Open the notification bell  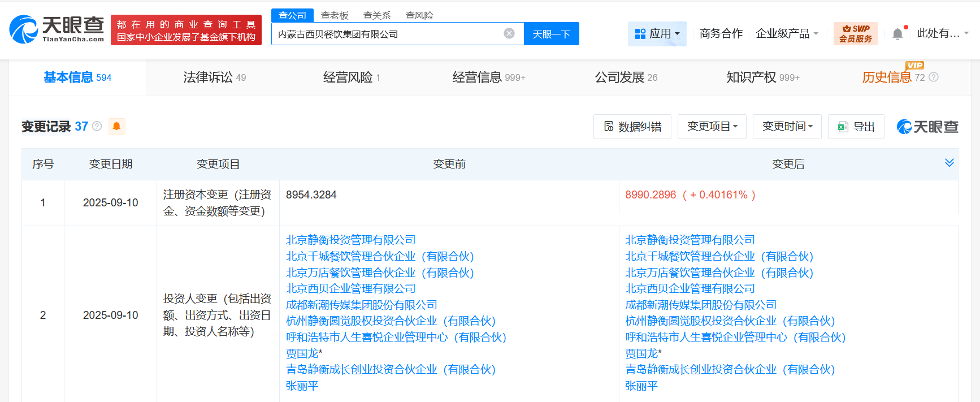click(x=897, y=34)
